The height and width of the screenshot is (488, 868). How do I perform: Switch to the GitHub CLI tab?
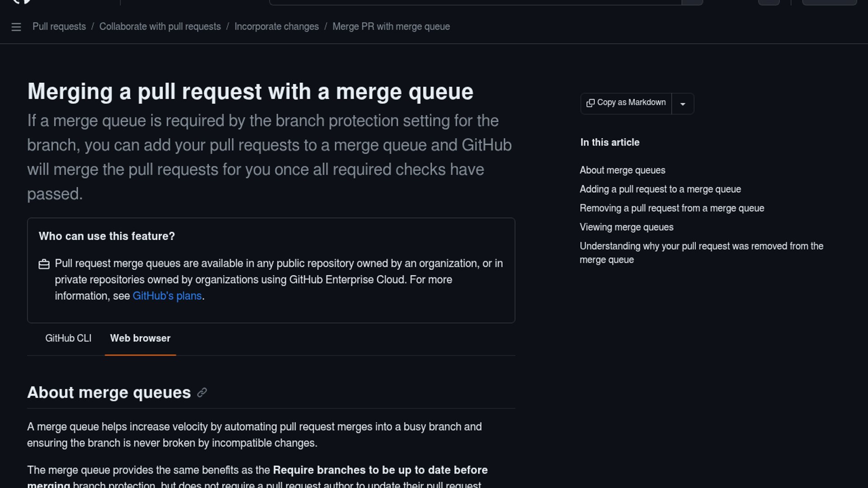pos(68,338)
